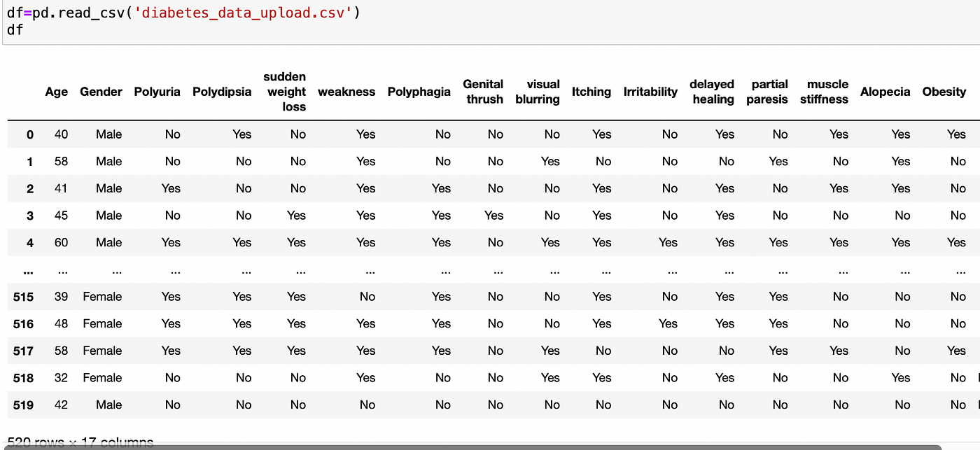The height and width of the screenshot is (450, 980).
Task: Select the Polydipsia column header
Action: [222, 92]
